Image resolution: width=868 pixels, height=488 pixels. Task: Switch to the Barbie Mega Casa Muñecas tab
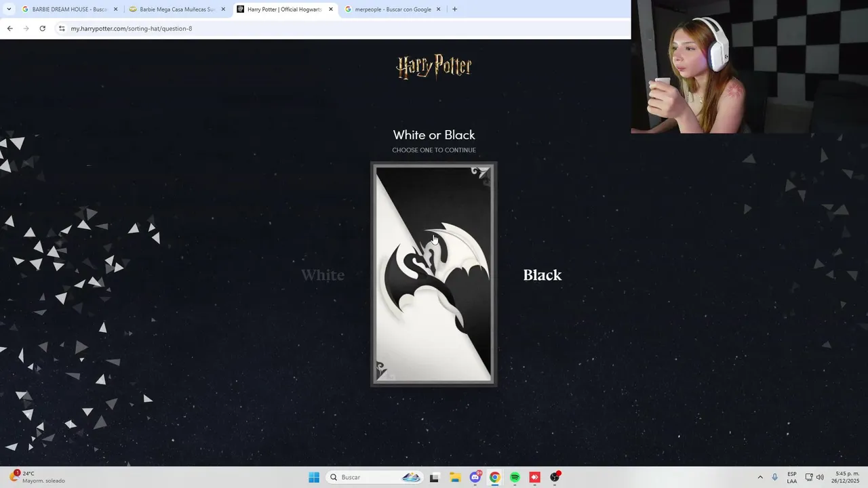(176, 9)
